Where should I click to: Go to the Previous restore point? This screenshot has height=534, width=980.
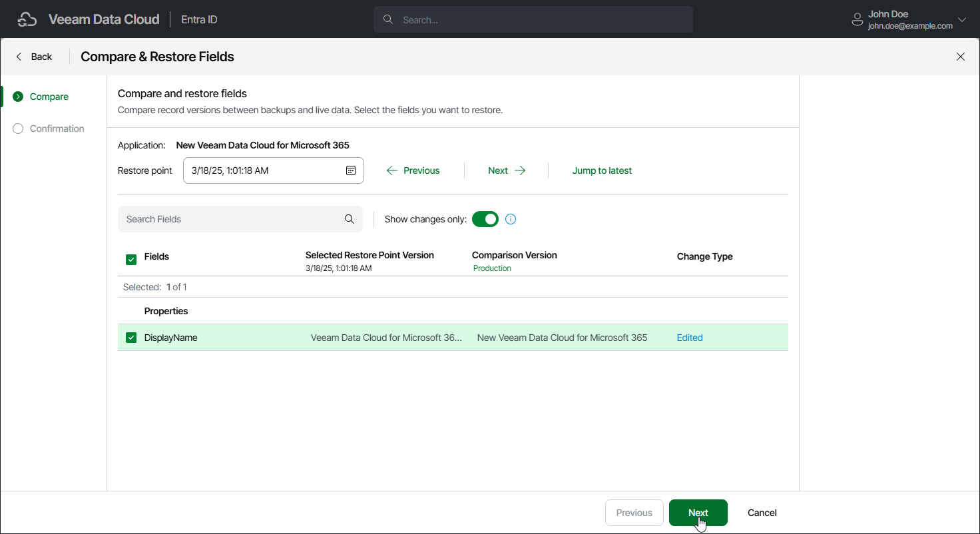[413, 170]
